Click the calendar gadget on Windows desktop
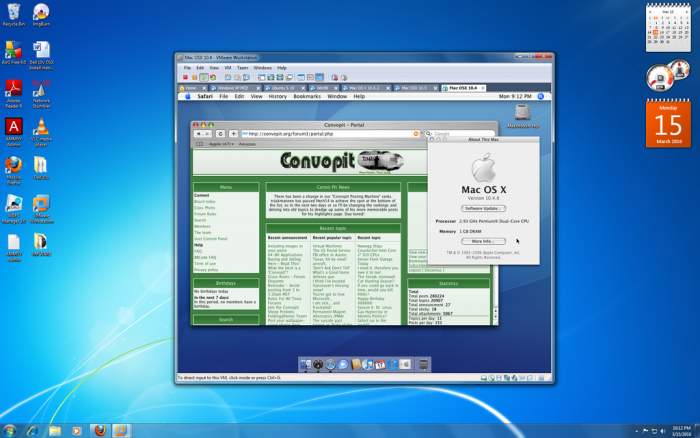 click(x=668, y=28)
